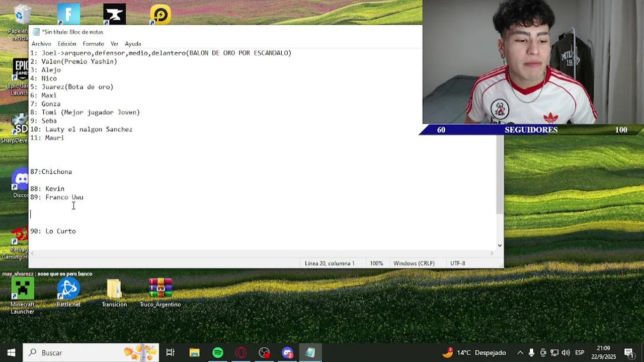Screen dimensions: 644x362
Task: Open the CurseForge anvil desktop shortcut
Action: (x=114, y=14)
